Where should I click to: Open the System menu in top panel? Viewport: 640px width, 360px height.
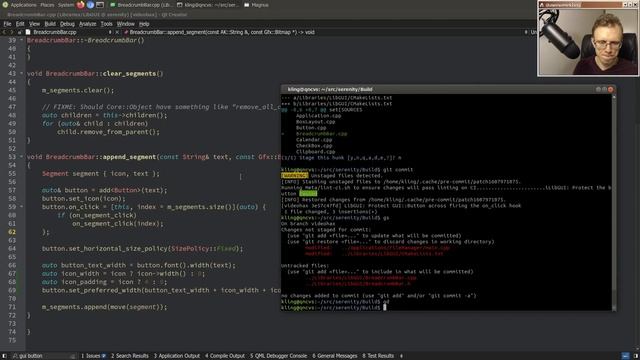pyautogui.click(x=66, y=5)
